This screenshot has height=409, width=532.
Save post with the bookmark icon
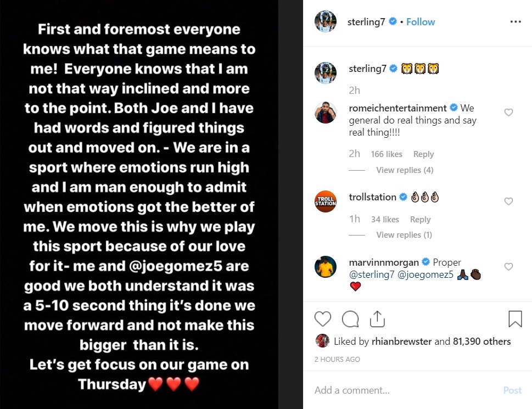click(514, 319)
